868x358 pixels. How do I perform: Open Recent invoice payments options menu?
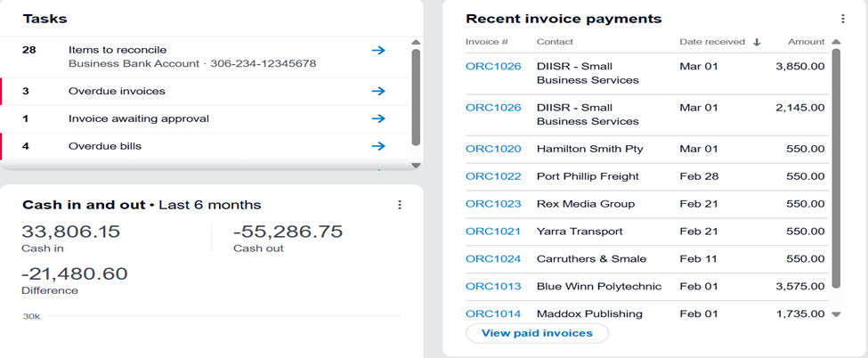click(843, 19)
